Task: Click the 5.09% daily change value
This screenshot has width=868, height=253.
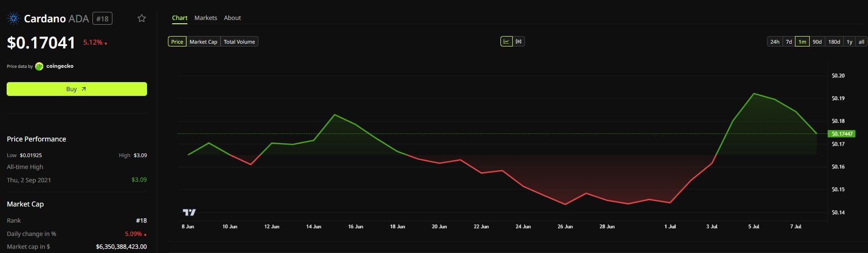Action: click(x=136, y=234)
